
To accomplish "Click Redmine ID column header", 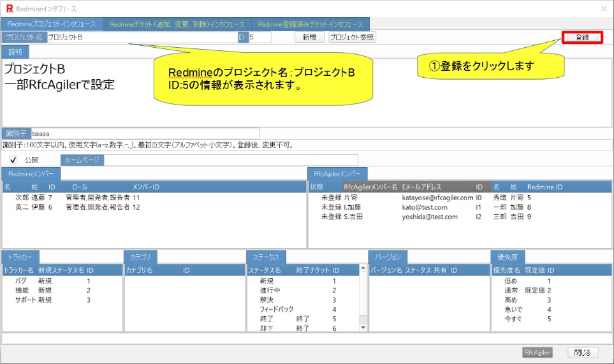I will point(545,187).
